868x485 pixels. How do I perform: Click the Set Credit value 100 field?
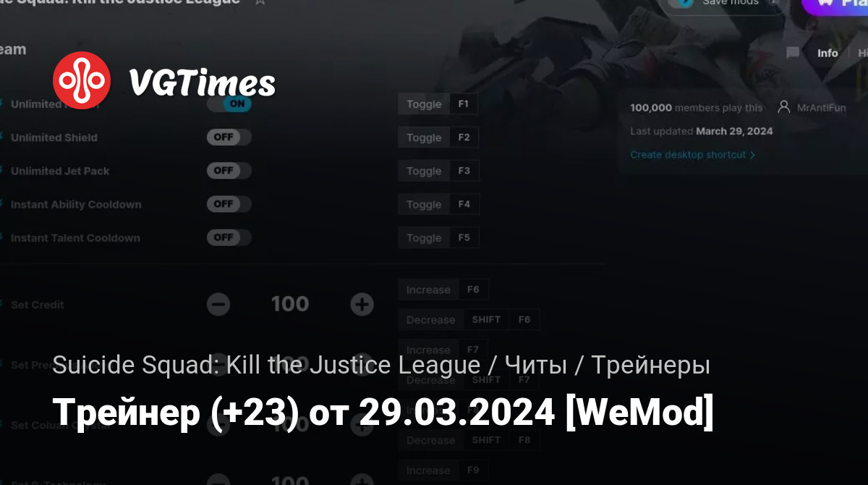290,305
